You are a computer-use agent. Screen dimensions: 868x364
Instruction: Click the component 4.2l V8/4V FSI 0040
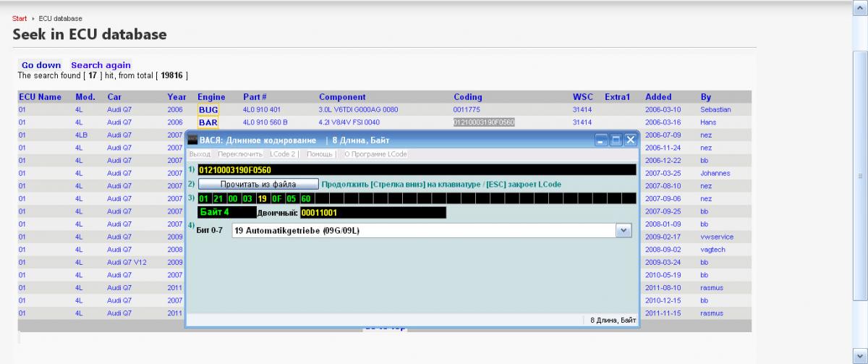point(349,122)
